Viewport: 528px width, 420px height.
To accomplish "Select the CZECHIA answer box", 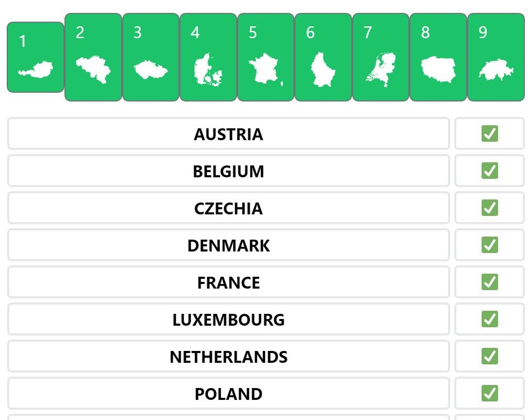I will point(228,208).
